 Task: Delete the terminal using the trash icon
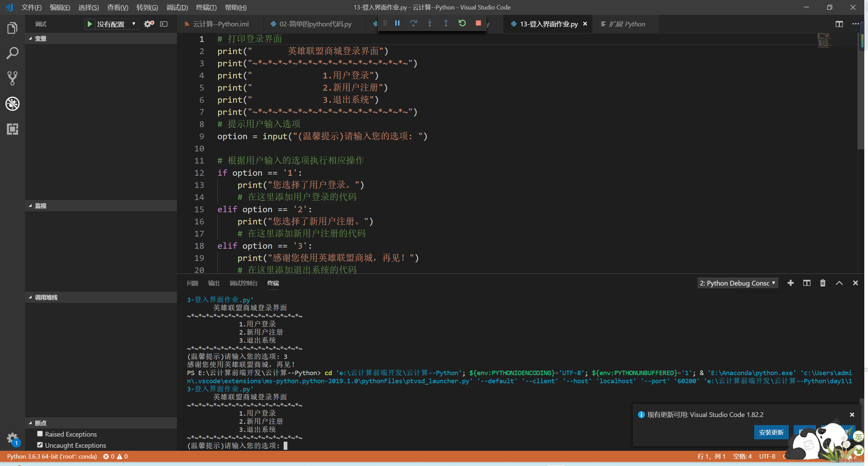823,283
